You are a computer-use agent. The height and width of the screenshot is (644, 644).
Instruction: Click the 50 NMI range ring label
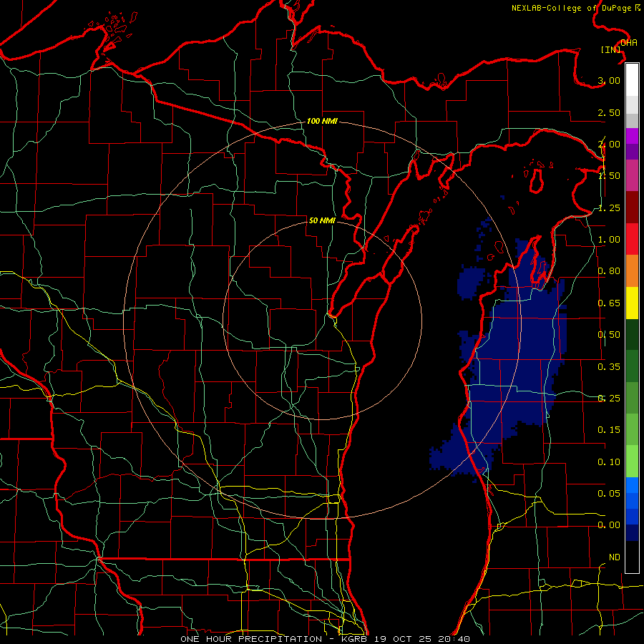(x=322, y=220)
